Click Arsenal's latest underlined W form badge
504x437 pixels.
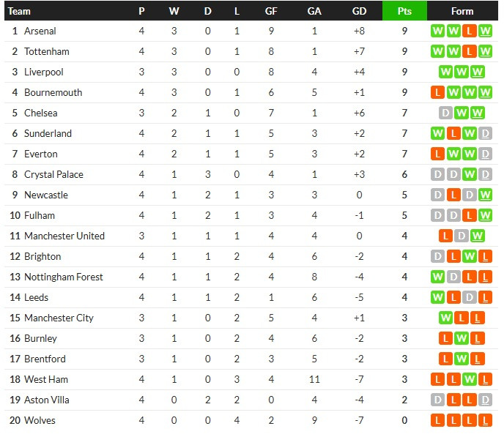485,31
